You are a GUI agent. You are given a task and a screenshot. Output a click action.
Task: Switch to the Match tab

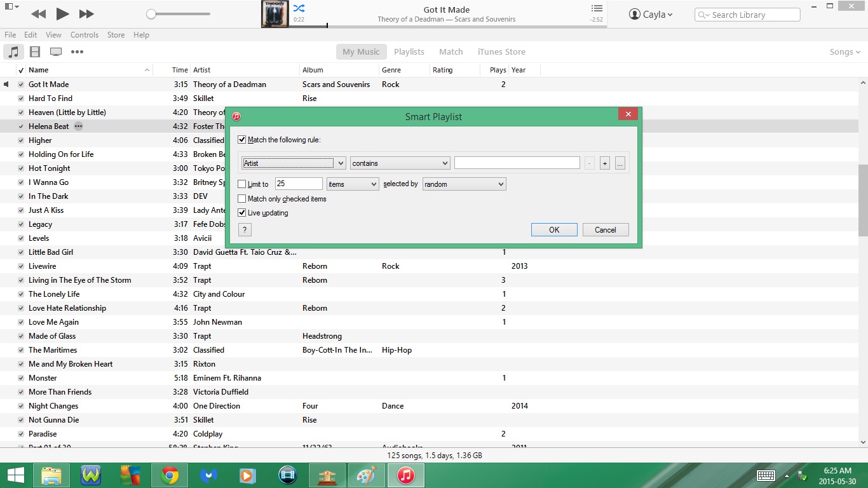pos(451,52)
